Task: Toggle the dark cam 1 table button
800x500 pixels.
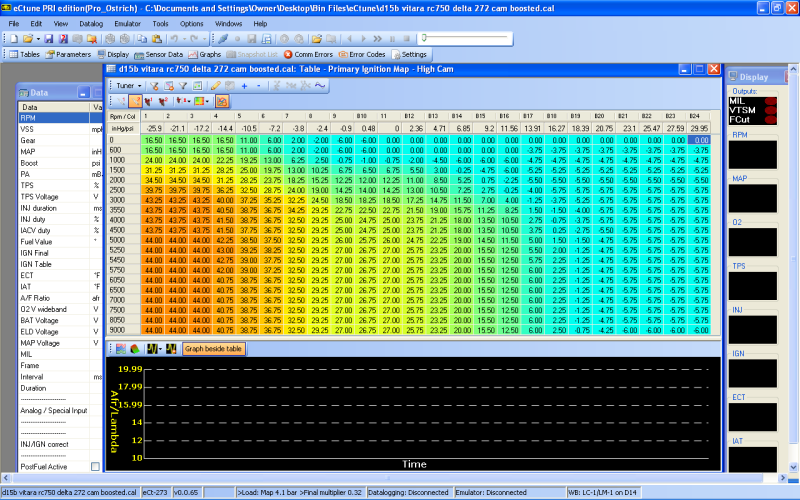Action: [149, 101]
